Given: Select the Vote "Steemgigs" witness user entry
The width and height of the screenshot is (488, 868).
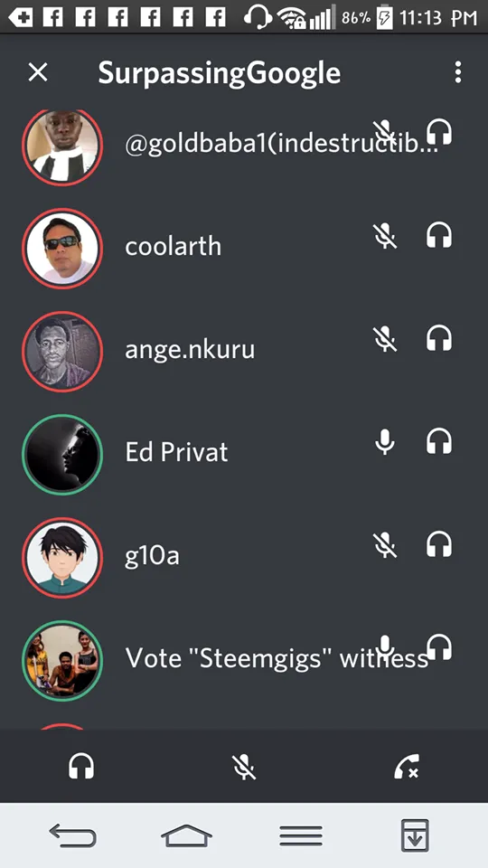Looking at the screenshot, I should click(244, 660).
